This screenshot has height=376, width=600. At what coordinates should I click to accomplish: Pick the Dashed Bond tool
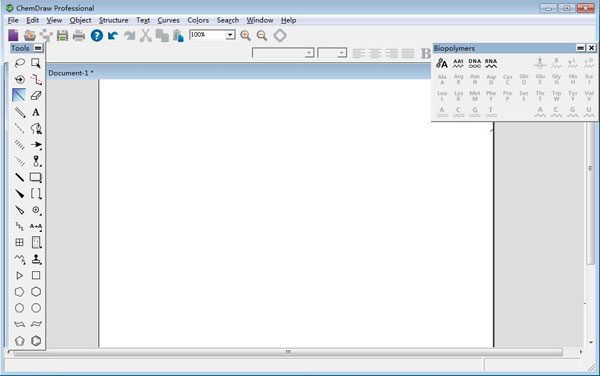click(20, 128)
